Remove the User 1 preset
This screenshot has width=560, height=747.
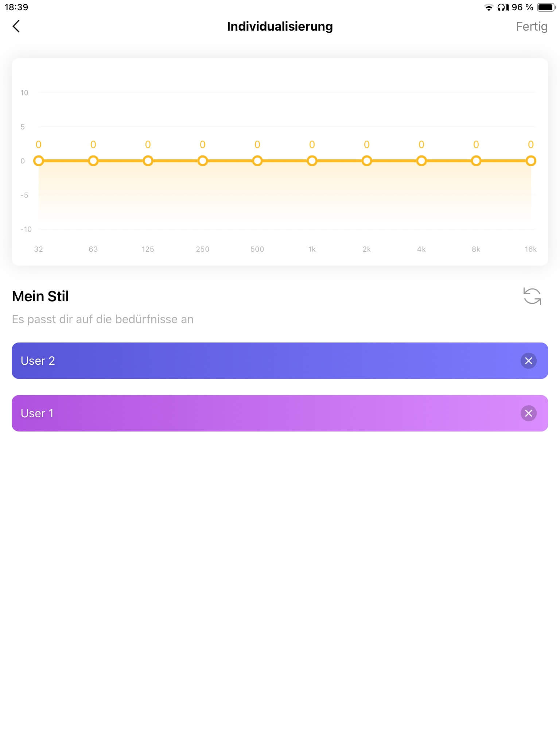(x=528, y=413)
